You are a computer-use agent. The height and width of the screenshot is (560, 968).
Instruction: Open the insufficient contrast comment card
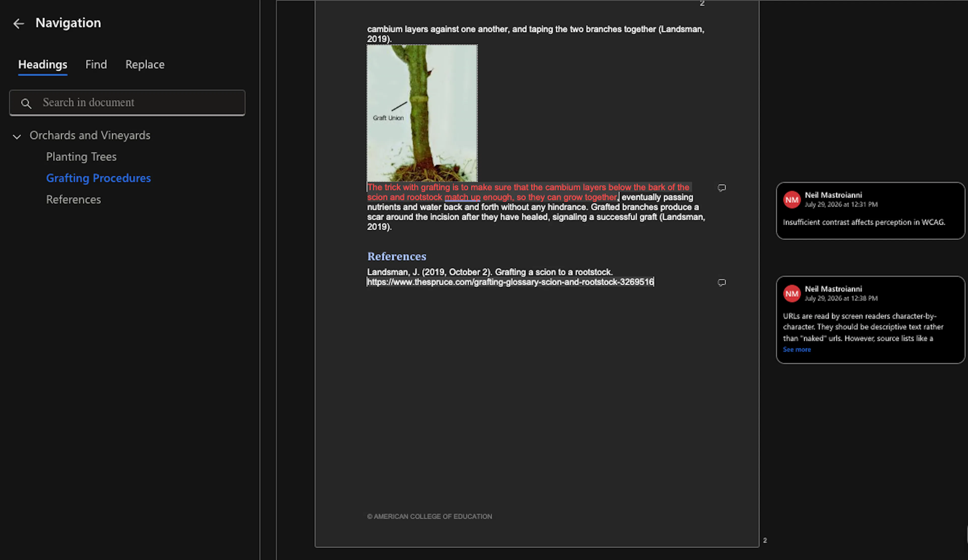pos(870,211)
